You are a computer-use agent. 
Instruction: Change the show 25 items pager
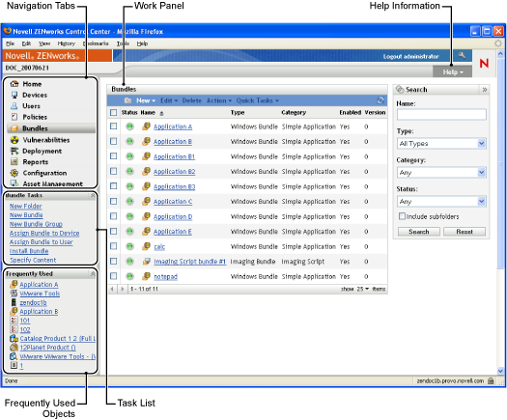click(x=363, y=289)
